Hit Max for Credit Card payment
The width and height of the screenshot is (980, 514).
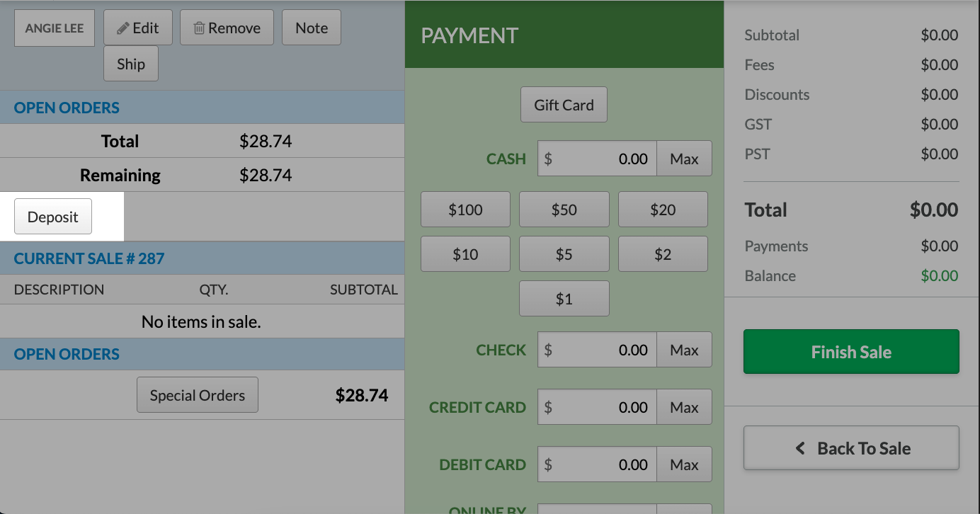[x=684, y=407]
